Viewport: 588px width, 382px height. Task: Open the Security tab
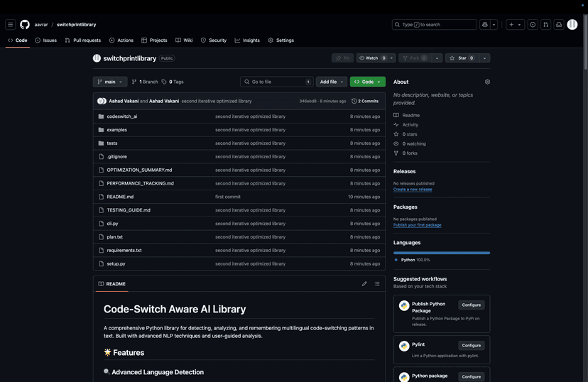(x=214, y=40)
